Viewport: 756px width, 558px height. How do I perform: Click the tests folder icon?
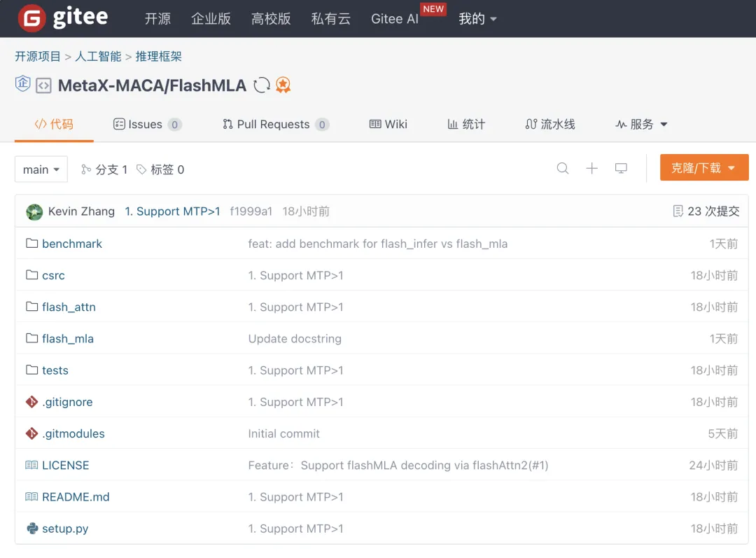tap(31, 370)
